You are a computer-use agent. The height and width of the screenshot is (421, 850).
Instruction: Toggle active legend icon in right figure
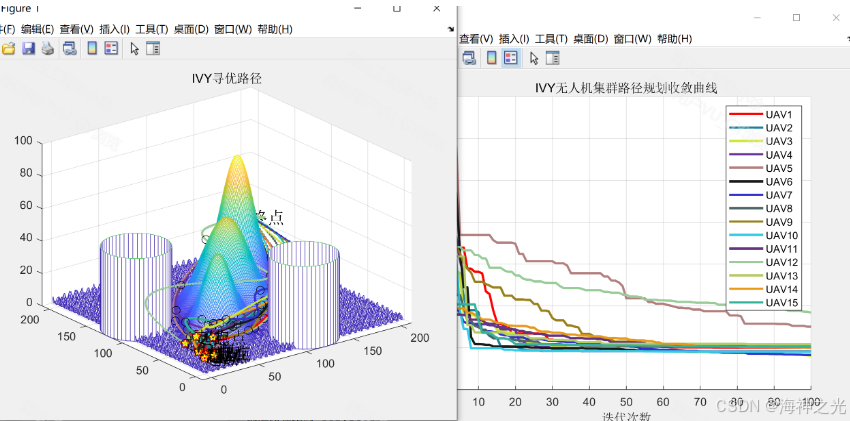tap(510, 58)
